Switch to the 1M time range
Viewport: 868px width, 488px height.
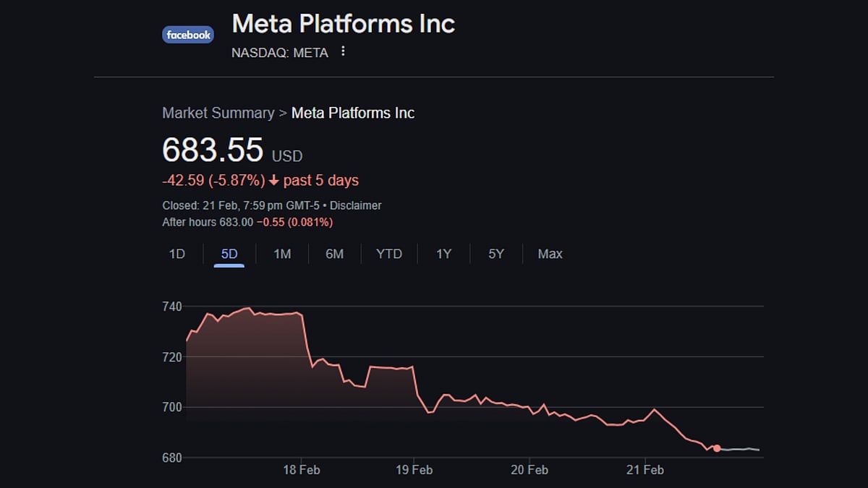point(282,254)
